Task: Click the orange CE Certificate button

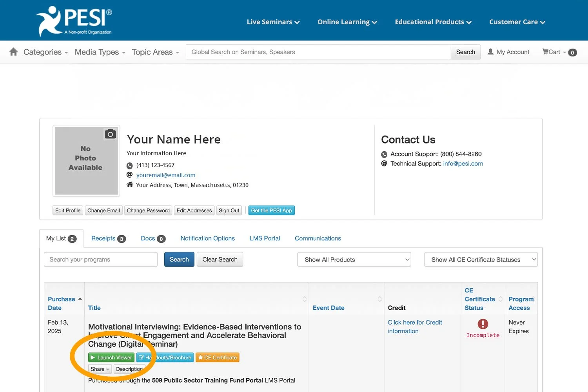Action: (217, 358)
